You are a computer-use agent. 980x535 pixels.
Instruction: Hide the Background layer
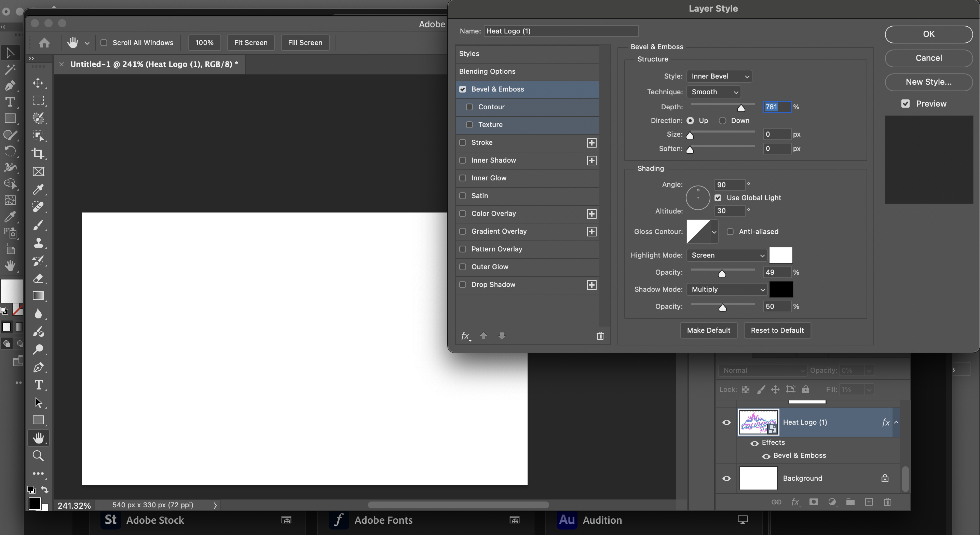click(726, 478)
